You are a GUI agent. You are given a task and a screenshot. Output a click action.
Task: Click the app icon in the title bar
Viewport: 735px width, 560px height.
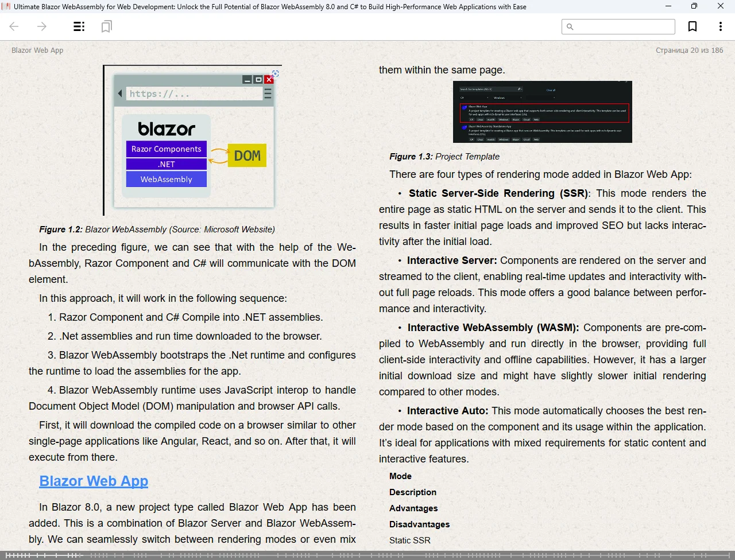(x=6, y=6)
